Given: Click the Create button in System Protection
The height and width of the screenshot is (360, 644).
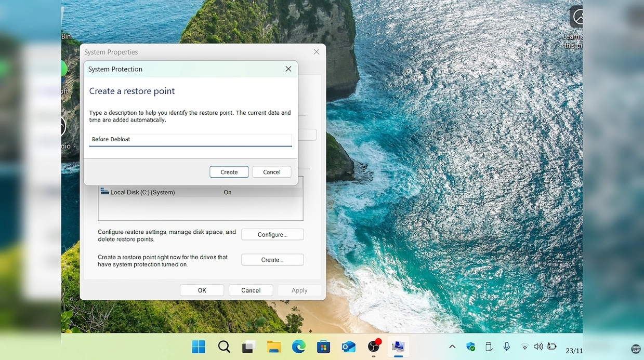Looking at the screenshot, I should 229,172.
